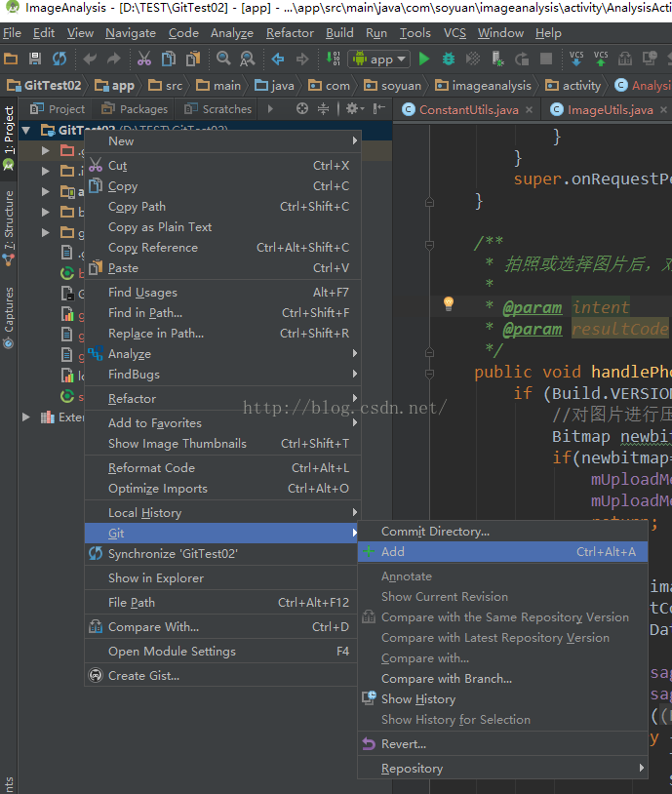Image resolution: width=672 pixels, height=794 pixels.
Task: Click the Find magnifier icon
Action: click(x=223, y=59)
